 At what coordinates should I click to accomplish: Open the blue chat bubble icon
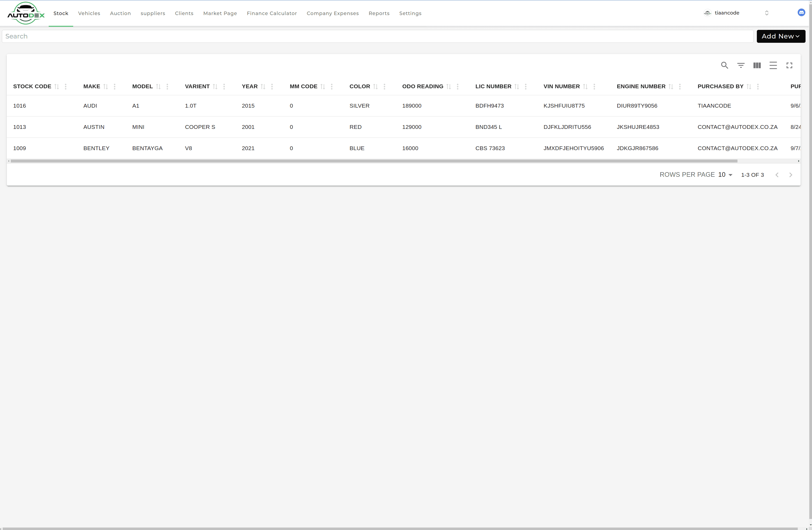pyautogui.click(x=801, y=13)
